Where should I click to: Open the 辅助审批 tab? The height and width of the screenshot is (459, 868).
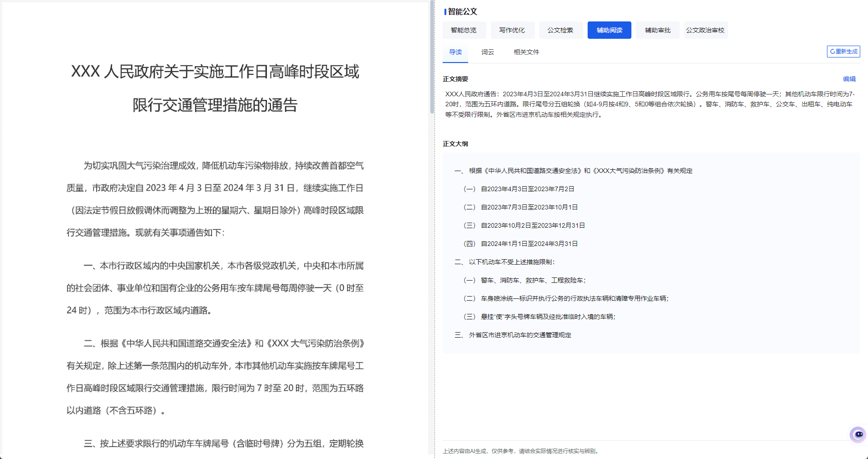tap(658, 30)
